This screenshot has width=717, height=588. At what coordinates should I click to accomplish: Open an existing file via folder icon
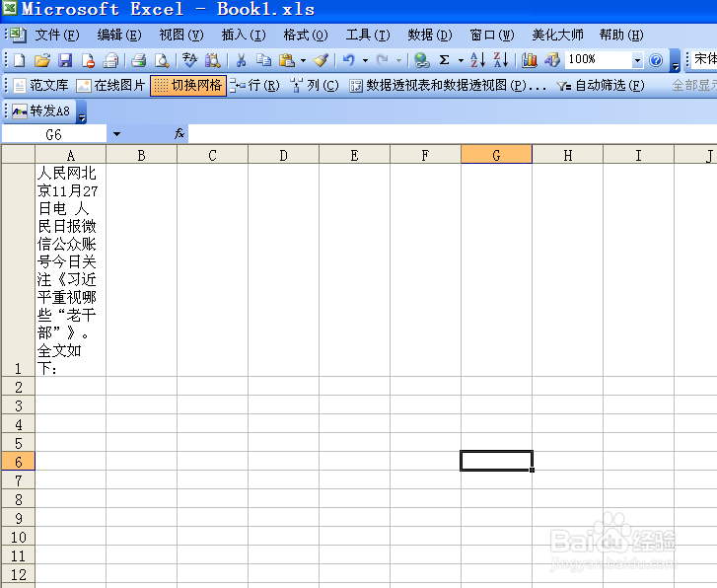42,60
